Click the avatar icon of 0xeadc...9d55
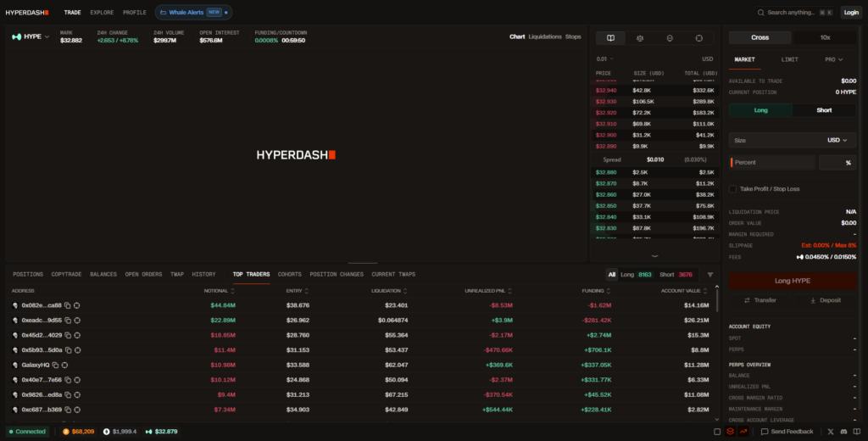The image size is (868, 441). coord(15,321)
